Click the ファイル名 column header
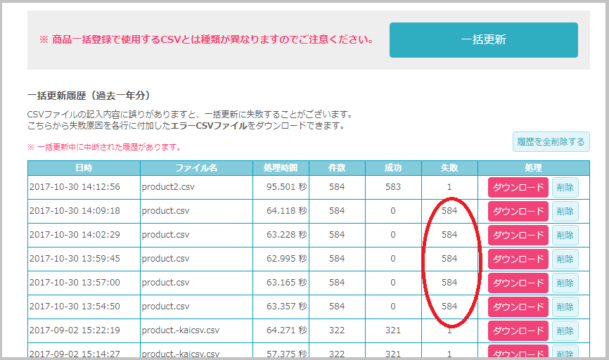 pyautogui.click(x=196, y=168)
